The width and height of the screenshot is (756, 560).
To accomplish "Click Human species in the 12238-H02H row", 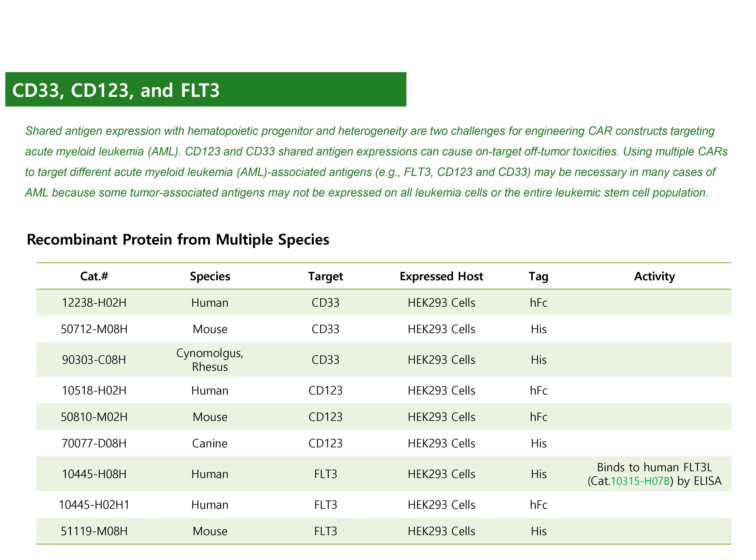I will pyautogui.click(x=210, y=303).
